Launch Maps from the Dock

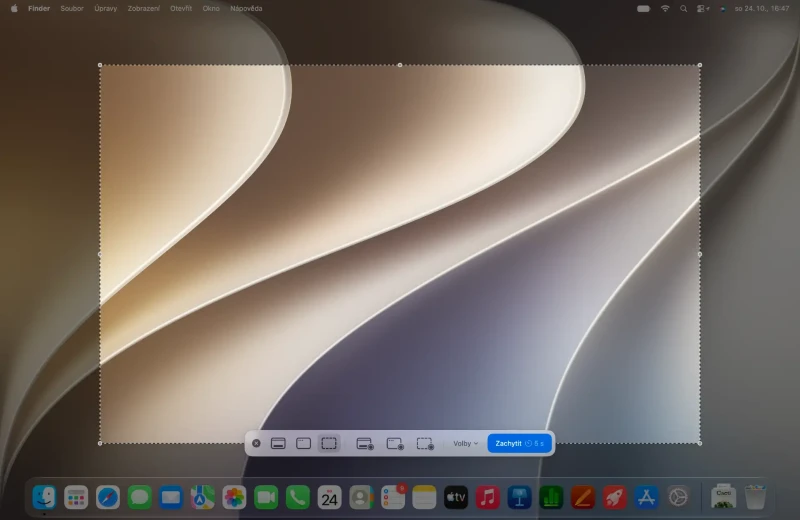[203, 497]
